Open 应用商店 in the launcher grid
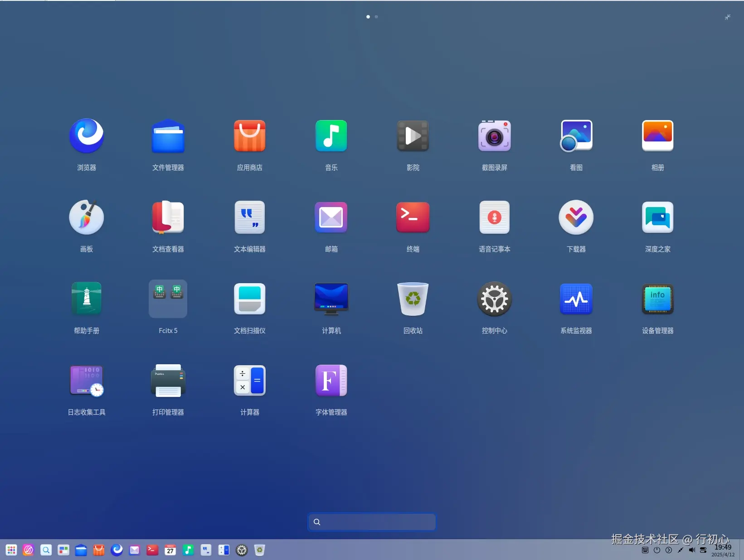The height and width of the screenshot is (560, 744). [250, 136]
